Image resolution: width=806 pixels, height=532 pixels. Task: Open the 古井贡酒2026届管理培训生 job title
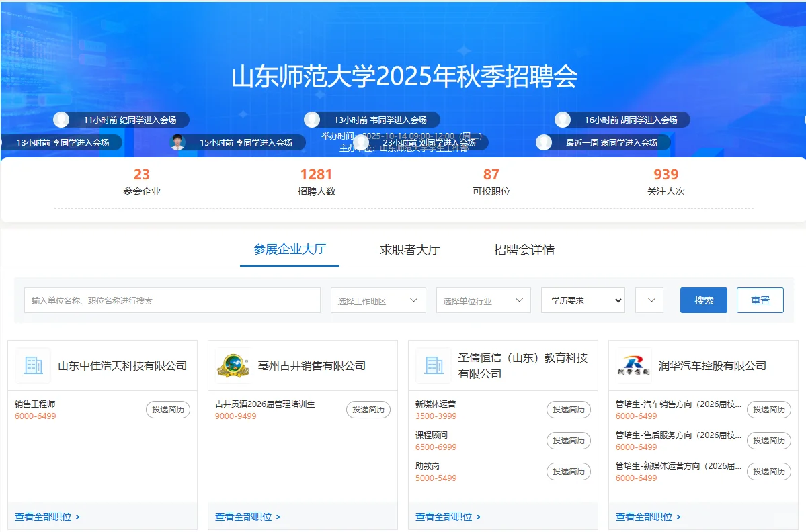point(265,404)
